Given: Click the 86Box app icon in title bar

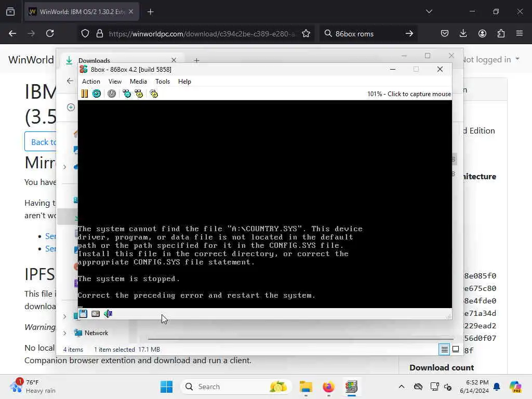Looking at the screenshot, I should point(84,69).
